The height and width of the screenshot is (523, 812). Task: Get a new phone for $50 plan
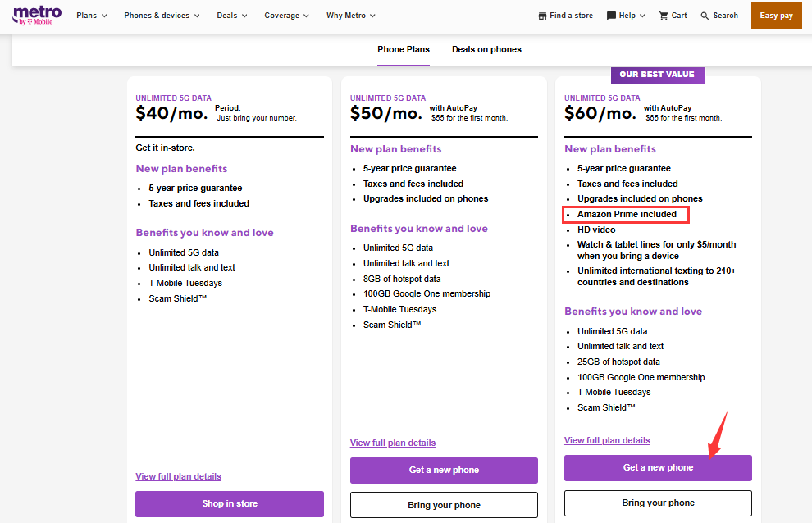click(444, 471)
